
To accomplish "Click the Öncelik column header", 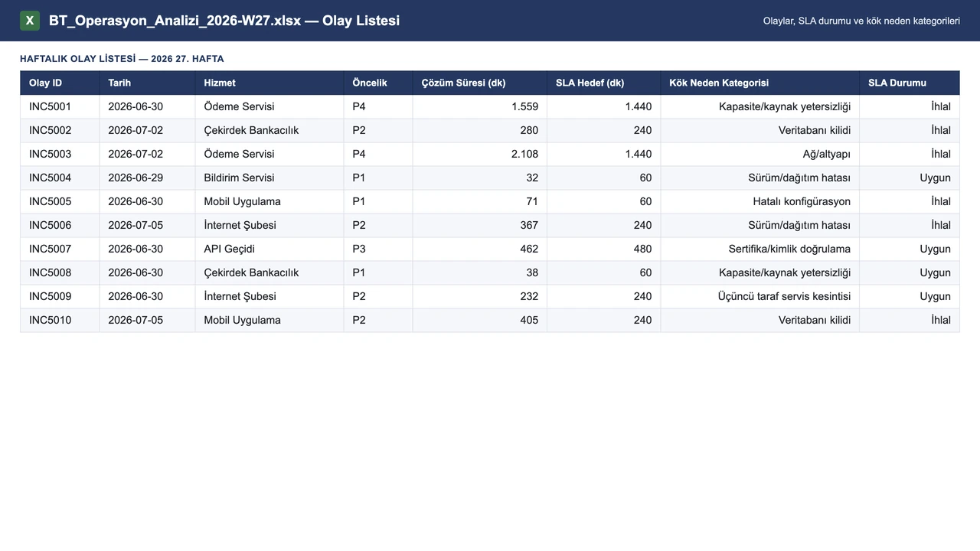I will pyautogui.click(x=378, y=83).
